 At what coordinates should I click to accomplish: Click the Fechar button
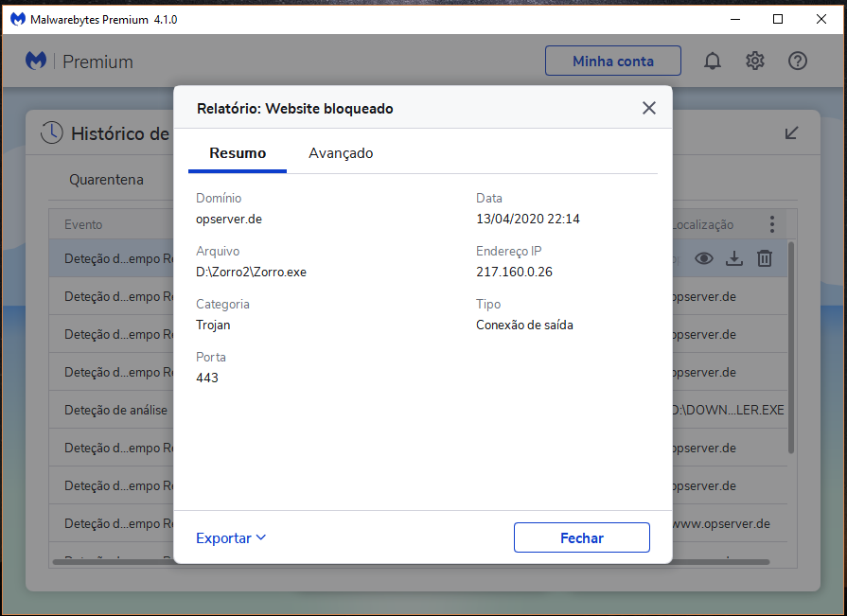pyautogui.click(x=581, y=537)
